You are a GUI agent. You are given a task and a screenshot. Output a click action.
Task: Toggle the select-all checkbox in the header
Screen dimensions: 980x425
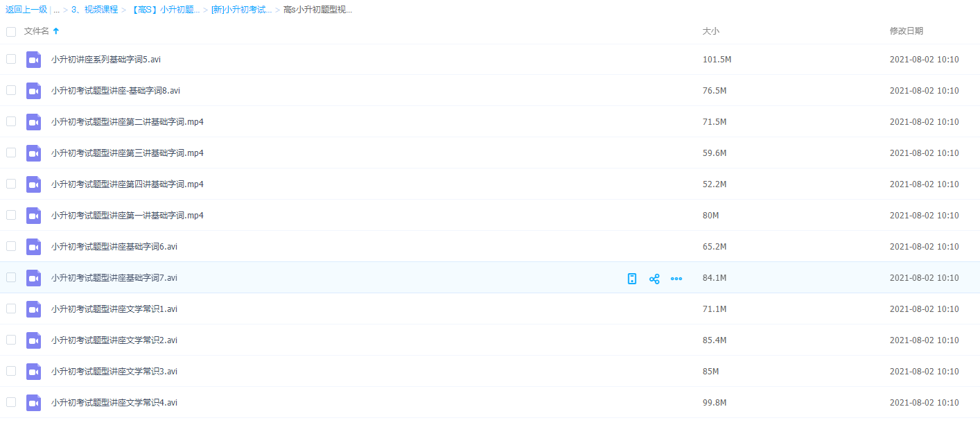click(x=11, y=31)
